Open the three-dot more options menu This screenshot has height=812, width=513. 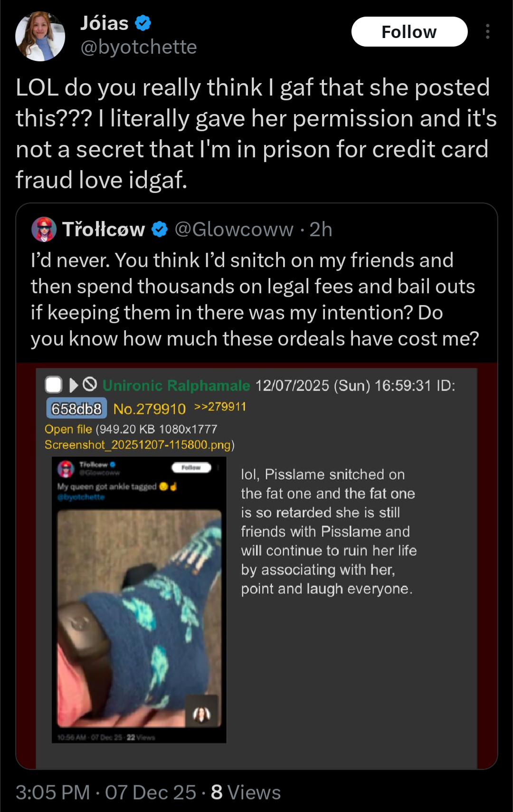click(x=487, y=31)
